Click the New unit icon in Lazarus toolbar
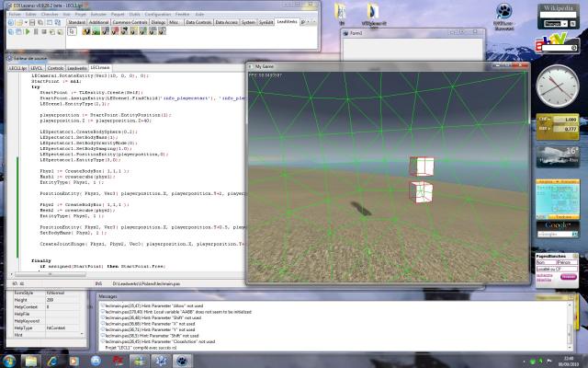 click(10, 23)
